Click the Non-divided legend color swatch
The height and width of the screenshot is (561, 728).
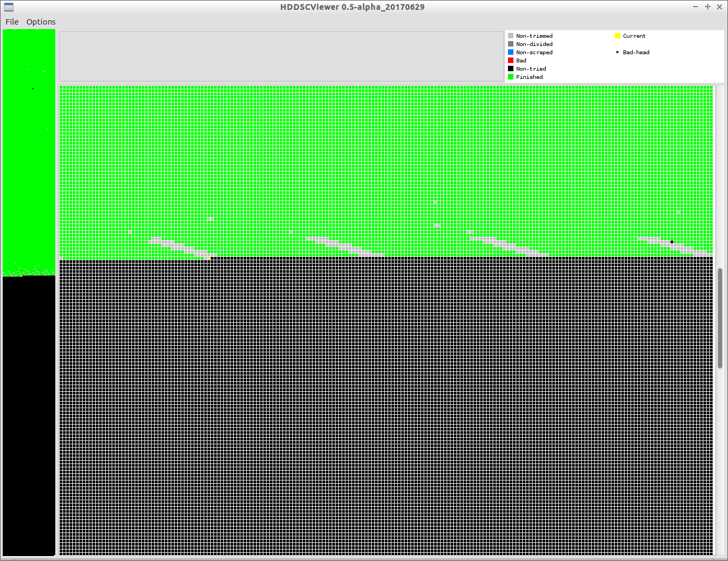tap(511, 44)
